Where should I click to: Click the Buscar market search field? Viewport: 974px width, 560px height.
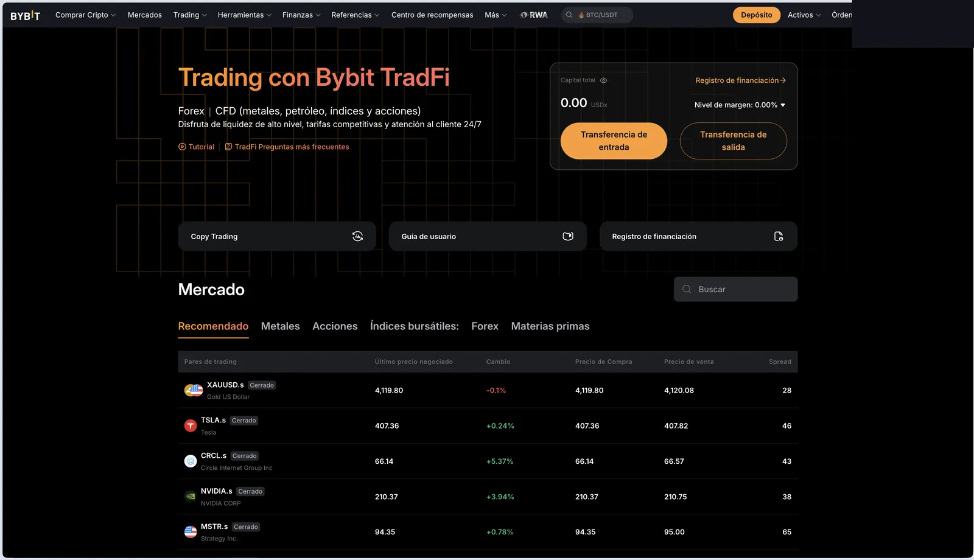pyautogui.click(x=735, y=289)
